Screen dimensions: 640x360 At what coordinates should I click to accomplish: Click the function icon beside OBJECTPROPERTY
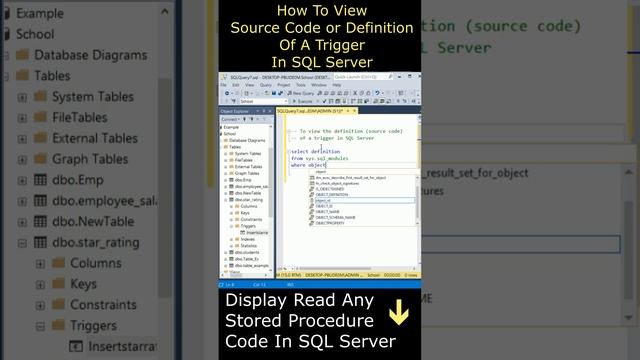(x=312, y=223)
